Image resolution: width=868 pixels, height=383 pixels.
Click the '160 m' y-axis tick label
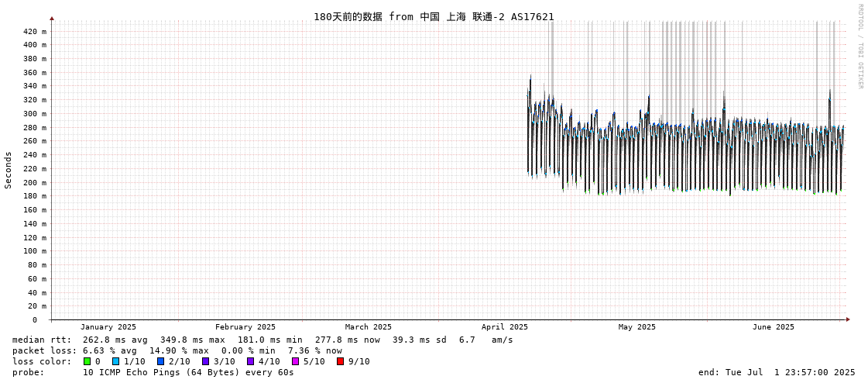click(x=35, y=209)
